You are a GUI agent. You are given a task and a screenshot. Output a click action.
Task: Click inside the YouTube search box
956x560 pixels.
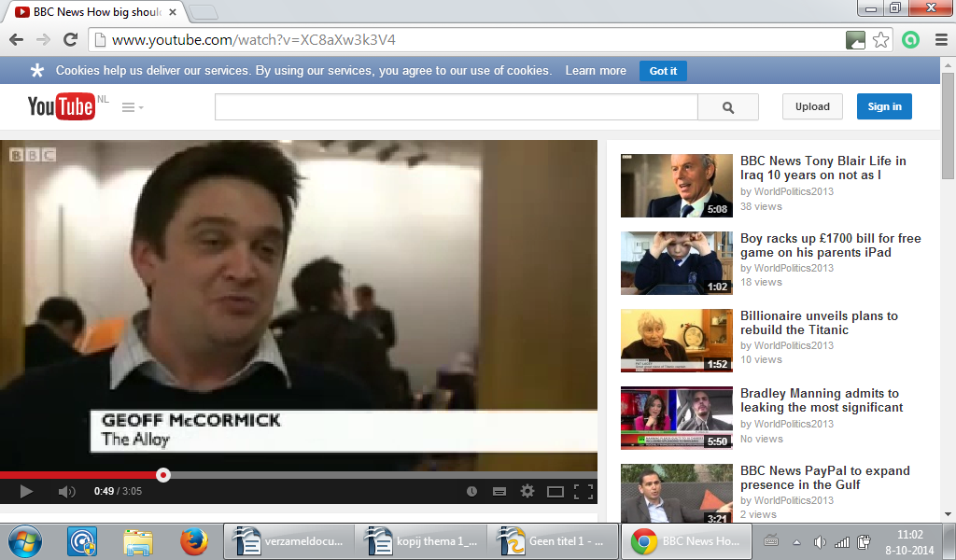[x=456, y=107]
